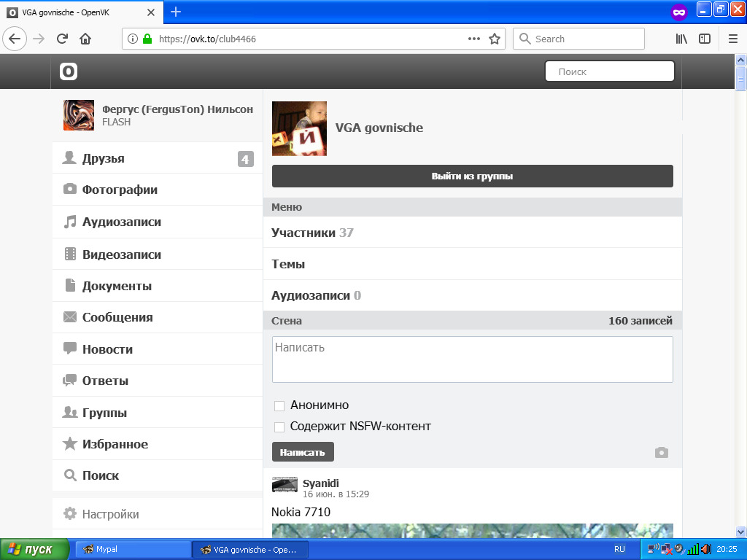Click the Поиск magnifier icon in sidebar
Image resolution: width=747 pixels, height=560 pixels.
70,475
